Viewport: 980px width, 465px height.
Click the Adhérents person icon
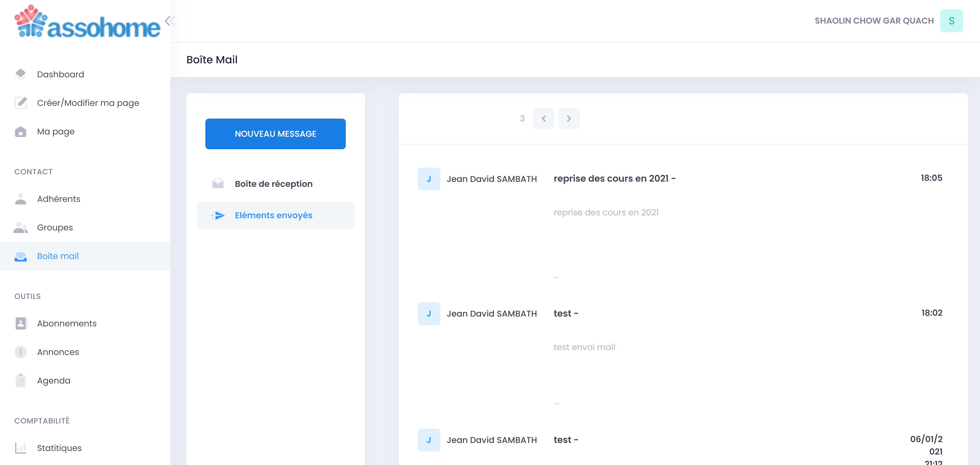(21, 199)
